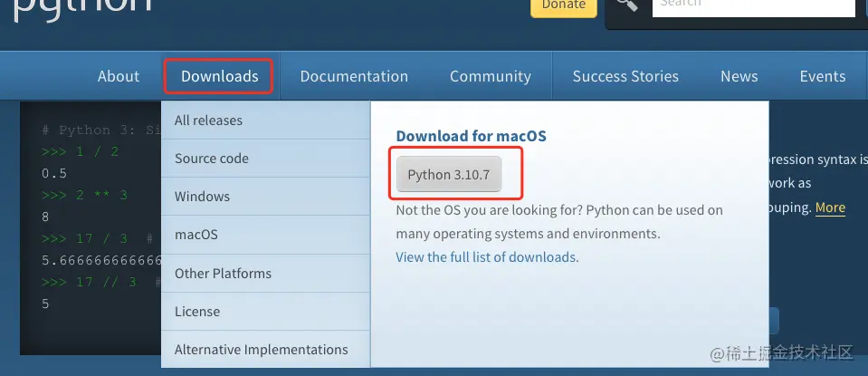Open the Downloads menu

pyautogui.click(x=219, y=76)
